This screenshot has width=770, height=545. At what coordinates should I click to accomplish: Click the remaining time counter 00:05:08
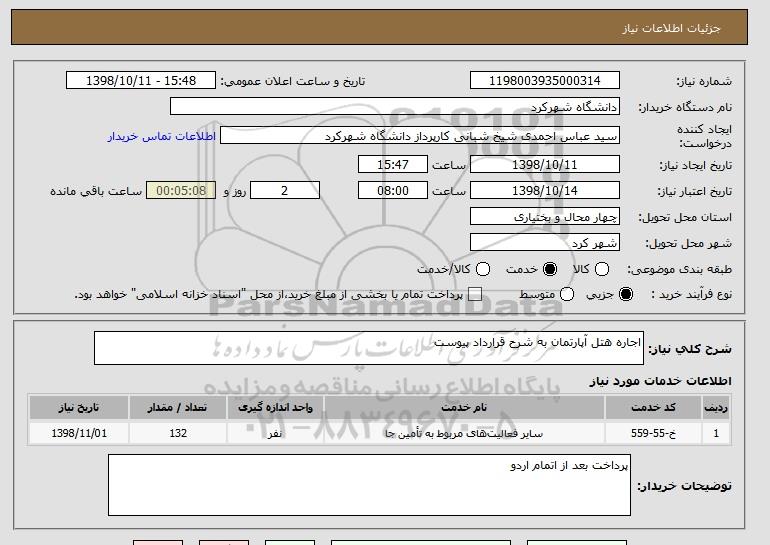pyautogui.click(x=181, y=191)
